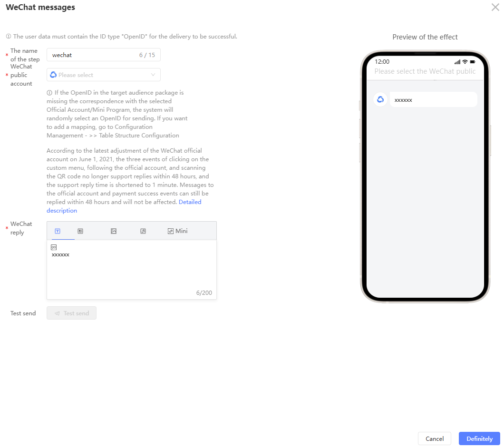This screenshot has width=504, height=448.
Task: Switch to the audio/music reply tab
Action: coord(143,231)
